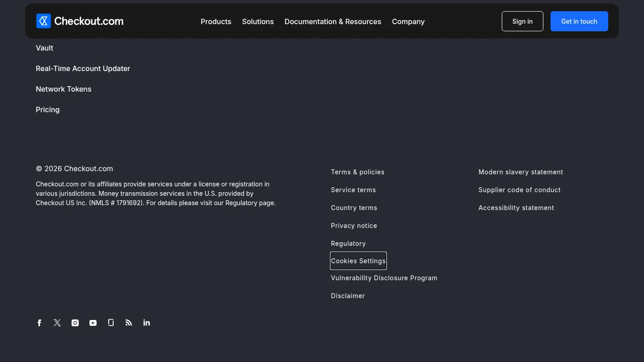Read the Privacy notice
This screenshot has height=362, width=644.
(354, 226)
